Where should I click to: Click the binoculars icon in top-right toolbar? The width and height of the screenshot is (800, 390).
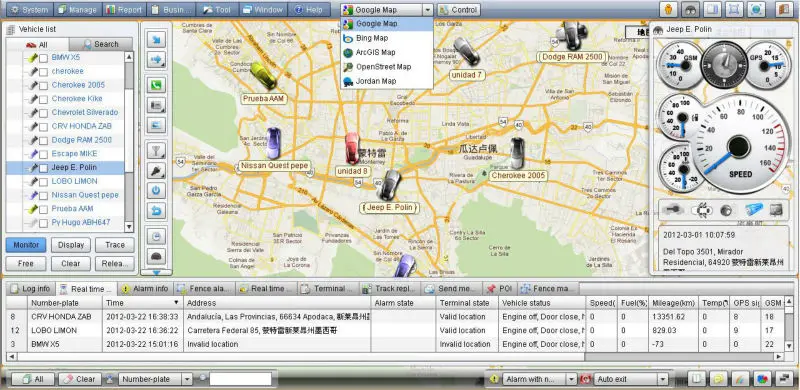[x=690, y=9]
